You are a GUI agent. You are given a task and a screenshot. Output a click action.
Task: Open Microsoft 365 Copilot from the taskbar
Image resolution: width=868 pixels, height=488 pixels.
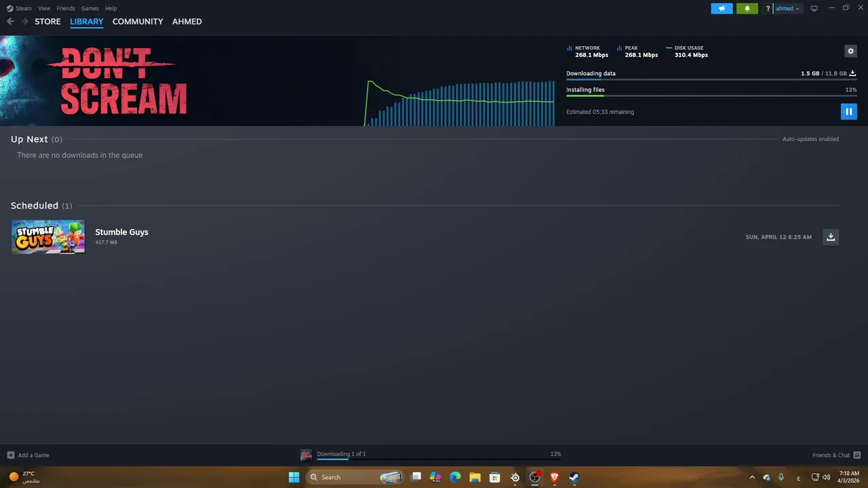pyautogui.click(x=435, y=477)
